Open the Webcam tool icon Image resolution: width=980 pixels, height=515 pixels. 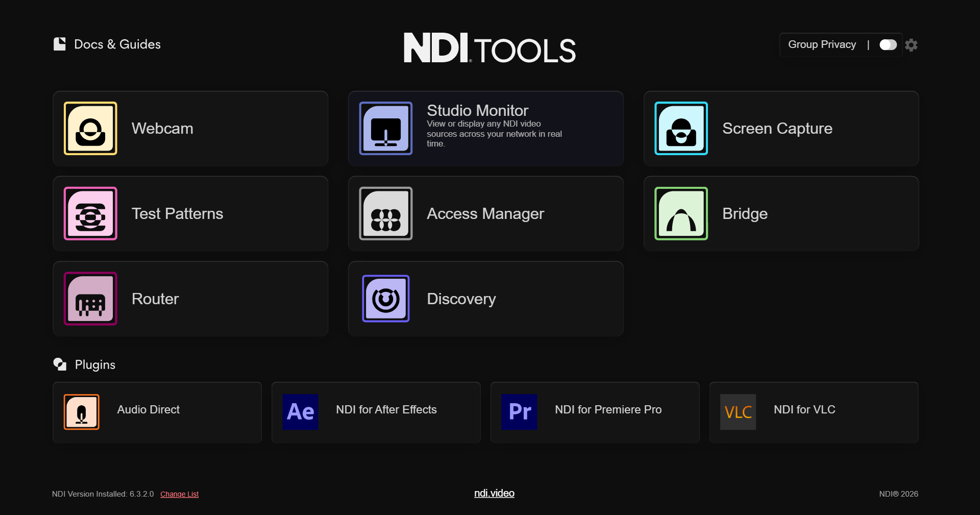point(90,128)
